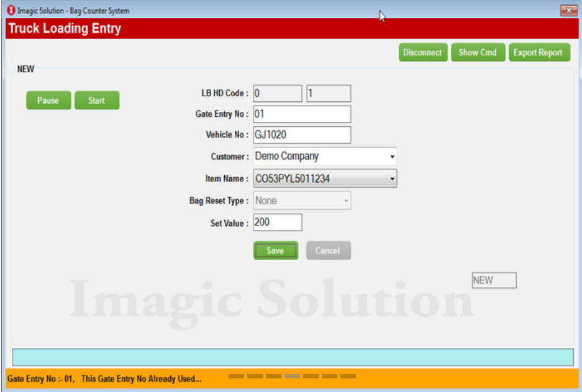This screenshot has width=582, height=392.
Task: Click the first LB HD Code field
Action: (x=278, y=93)
